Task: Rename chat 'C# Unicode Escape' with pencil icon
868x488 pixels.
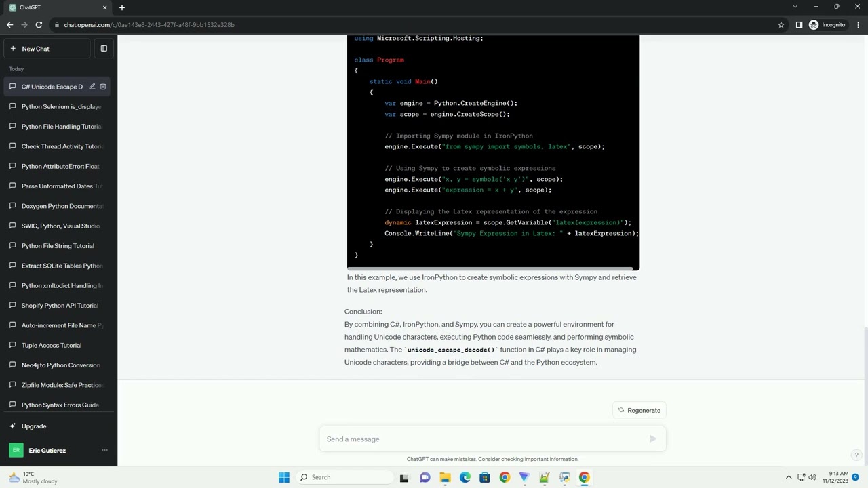Action: [92, 87]
